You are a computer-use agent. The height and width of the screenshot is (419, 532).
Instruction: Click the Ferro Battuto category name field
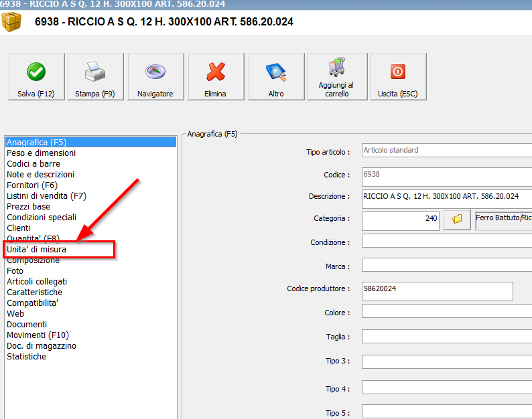pyautogui.click(x=504, y=221)
